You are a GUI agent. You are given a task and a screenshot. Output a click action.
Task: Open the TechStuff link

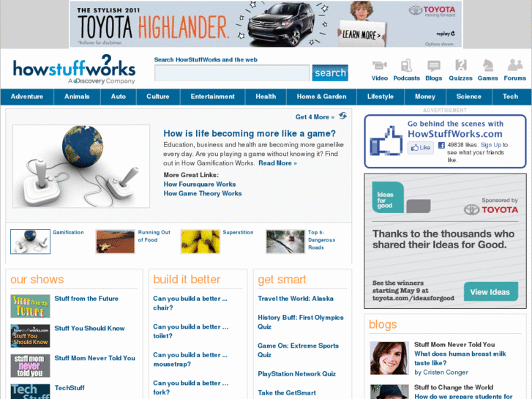(70, 388)
